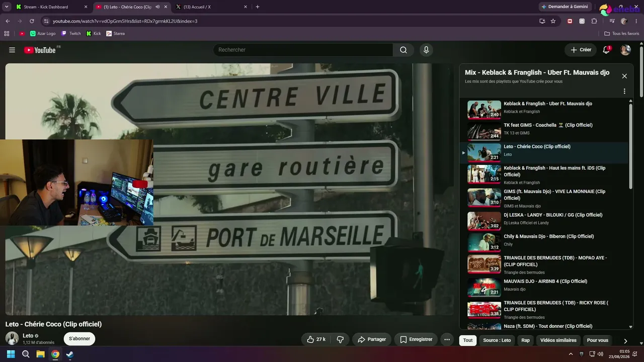The height and width of the screenshot is (362, 644).
Task: Open Dj LESKA - LANDY - BILOUKI / GG
Action: tap(548, 221)
